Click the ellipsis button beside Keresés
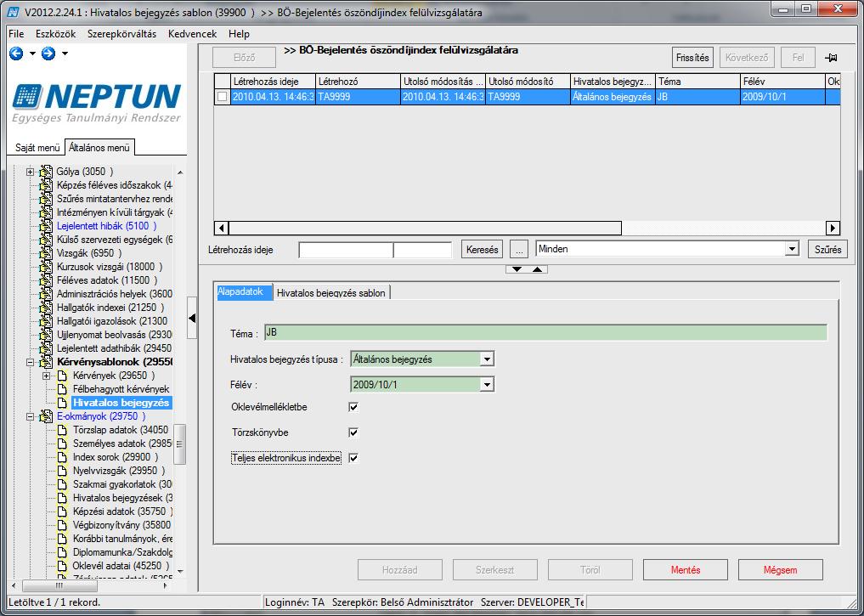This screenshot has width=864, height=616. [519, 250]
